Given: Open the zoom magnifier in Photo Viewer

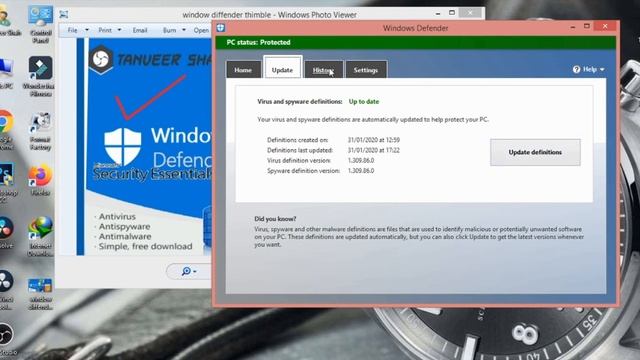Looking at the screenshot, I should point(189,271).
